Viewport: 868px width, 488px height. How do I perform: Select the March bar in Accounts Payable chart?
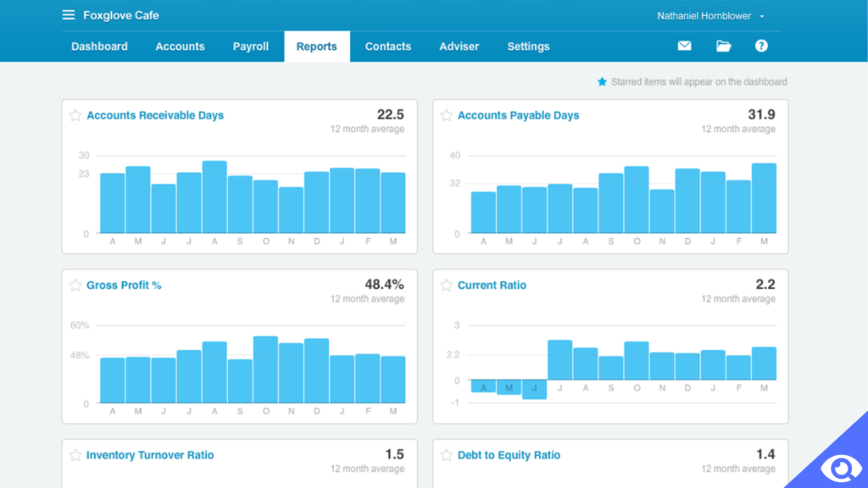[764, 199]
